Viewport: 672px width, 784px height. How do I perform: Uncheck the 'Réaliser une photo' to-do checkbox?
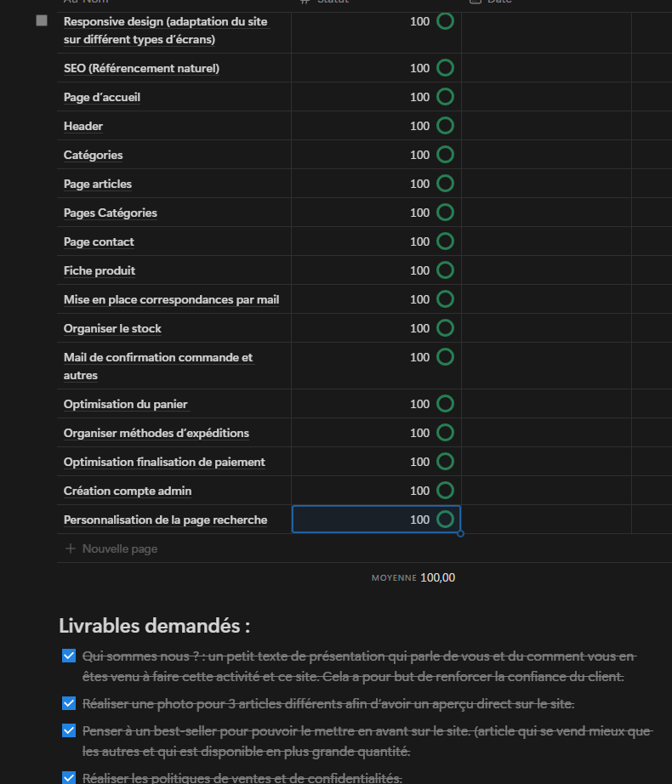point(69,704)
